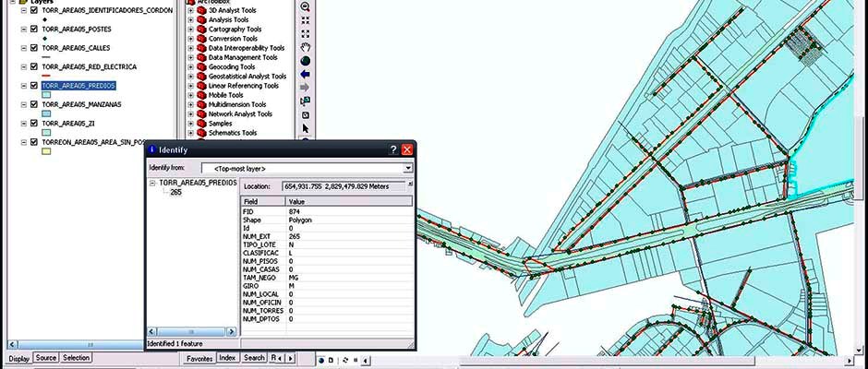
Task: Click the Refresh view icon
Action: point(345,360)
